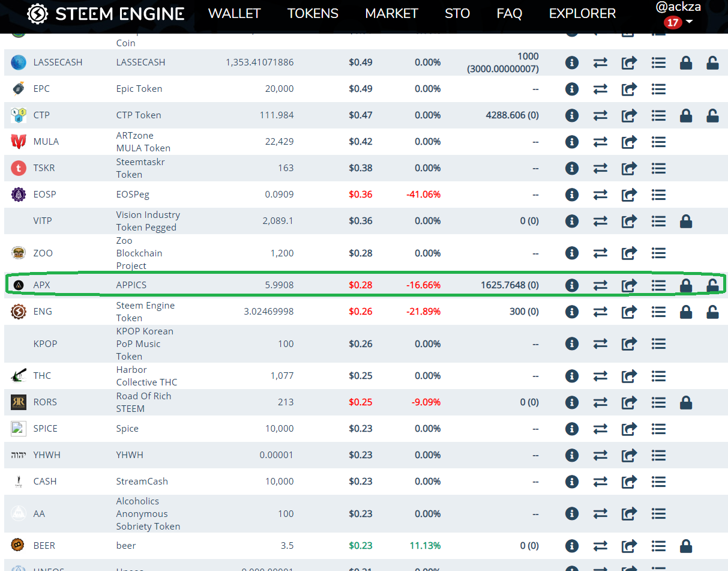
Task: View history list icon for KPOP
Action: [658, 344]
